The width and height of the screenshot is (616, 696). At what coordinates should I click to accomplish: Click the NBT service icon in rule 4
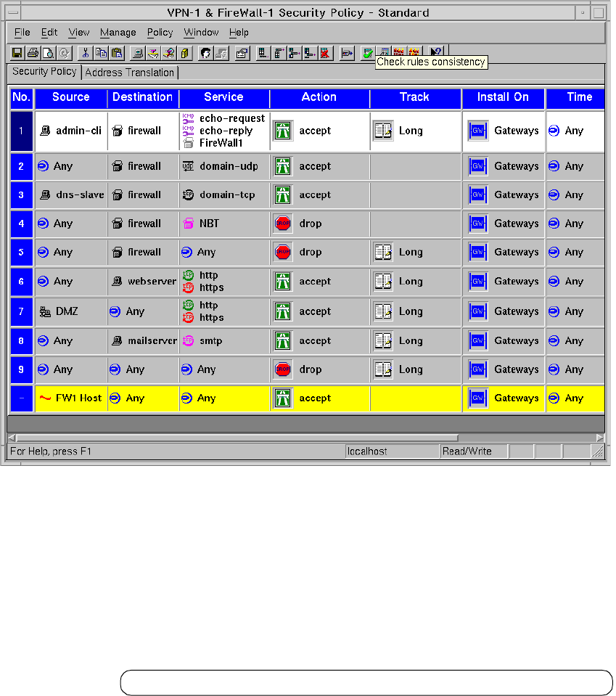pyautogui.click(x=188, y=224)
